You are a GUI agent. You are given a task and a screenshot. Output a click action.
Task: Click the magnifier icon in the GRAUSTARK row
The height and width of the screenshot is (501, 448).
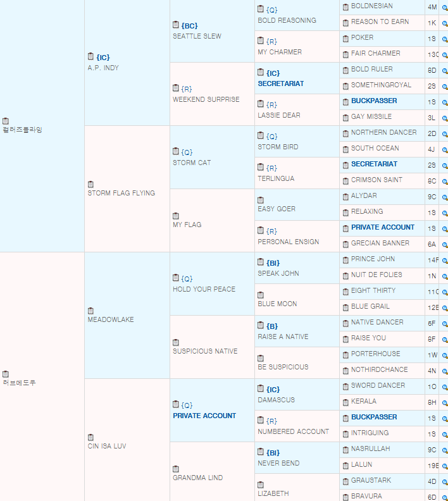pos(444,482)
